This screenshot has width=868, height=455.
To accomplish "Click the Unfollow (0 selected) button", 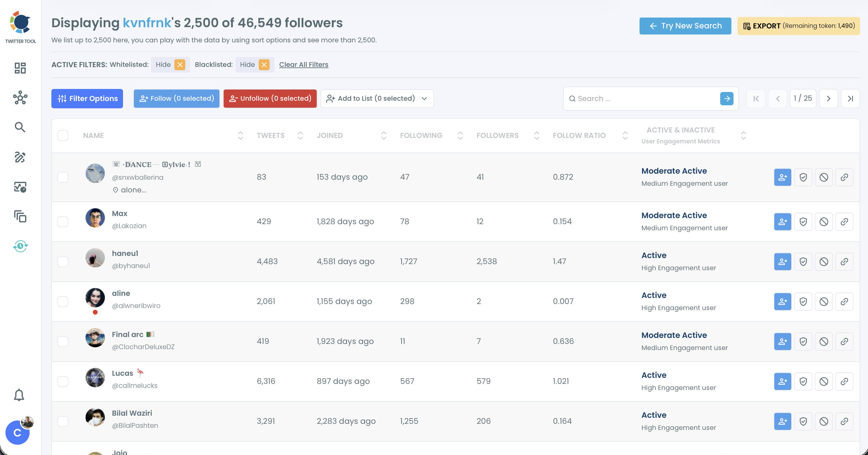I will click(270, 99).
